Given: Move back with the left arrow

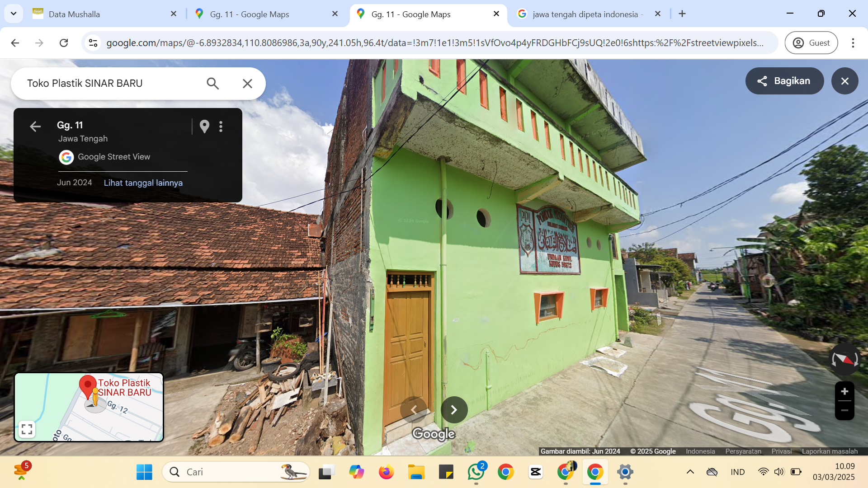Looking at the screenshot, I should (414, 410).
